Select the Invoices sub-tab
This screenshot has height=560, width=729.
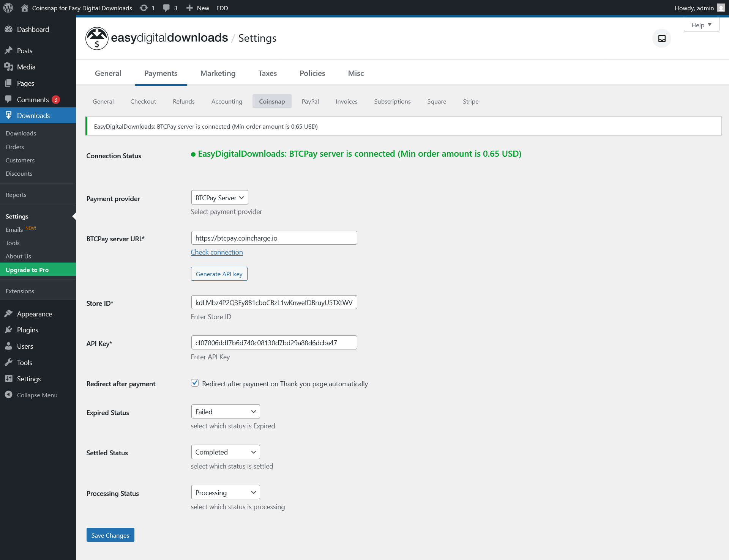point(347,101)
